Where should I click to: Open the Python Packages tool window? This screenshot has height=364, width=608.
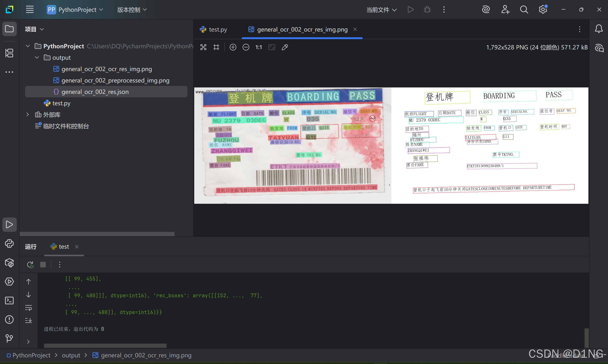(x=9, y=263)
